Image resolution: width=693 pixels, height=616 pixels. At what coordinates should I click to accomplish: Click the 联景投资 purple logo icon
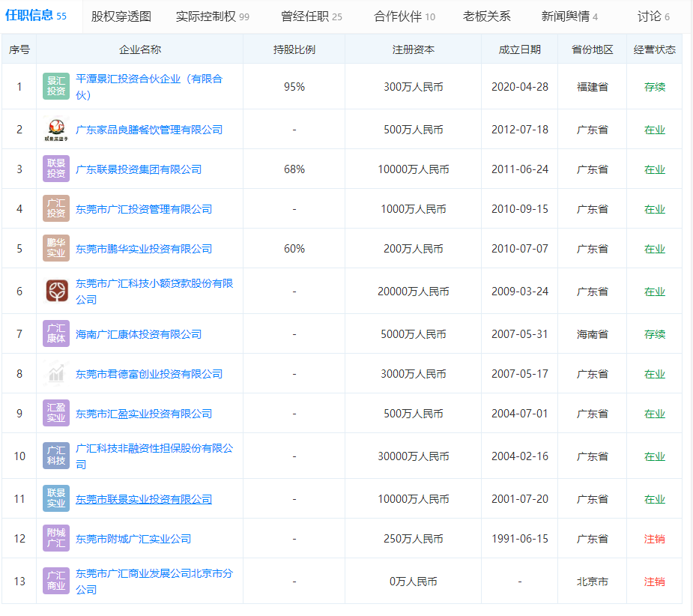(x=56, y=169)
